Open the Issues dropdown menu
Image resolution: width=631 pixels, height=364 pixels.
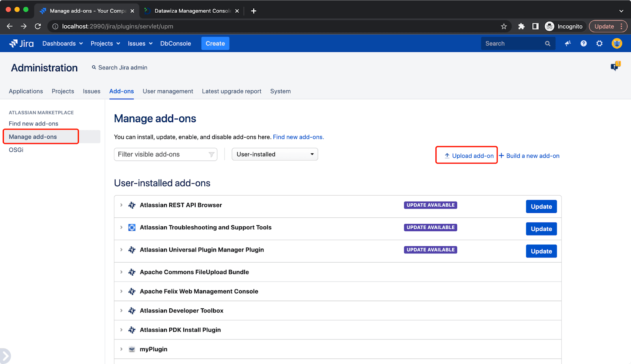[140, 43]
